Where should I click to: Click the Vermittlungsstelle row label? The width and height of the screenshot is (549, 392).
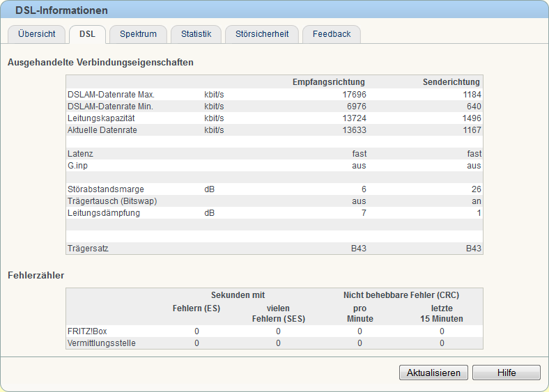pyautogui.click(x=102, y=343)
